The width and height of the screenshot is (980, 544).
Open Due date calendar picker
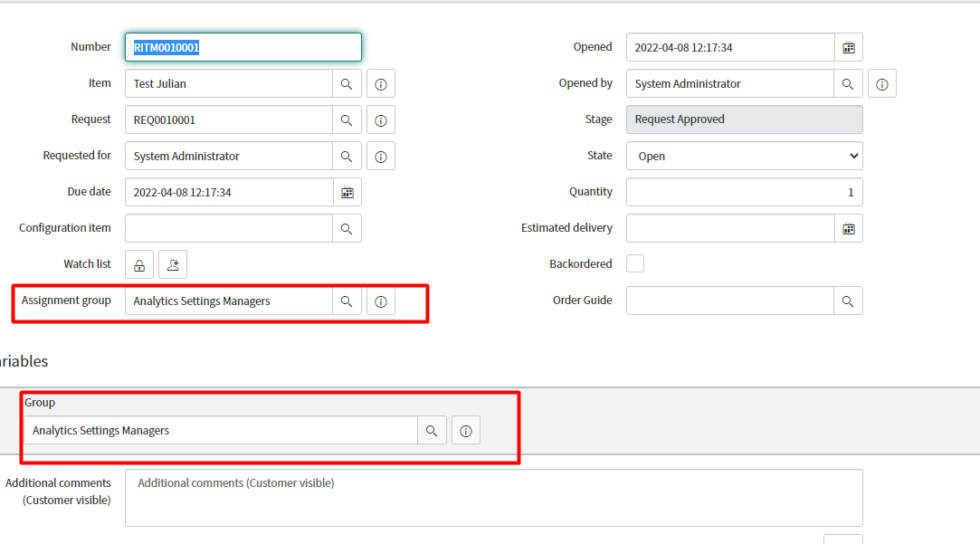[x=347, y=193]
